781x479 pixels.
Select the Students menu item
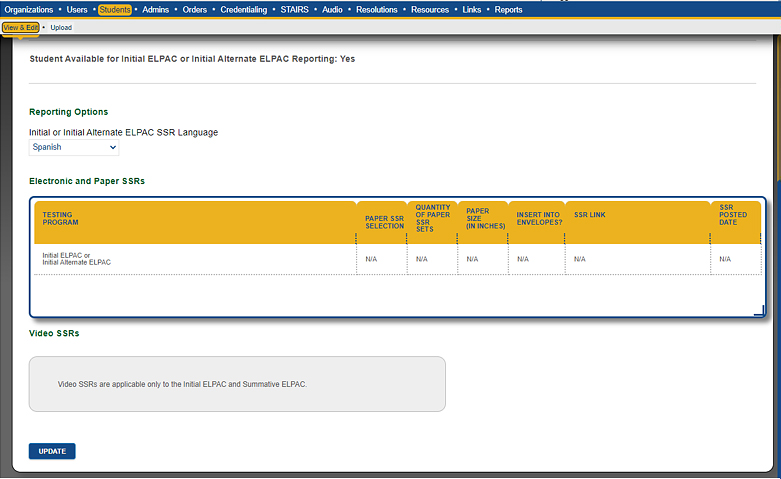click(115, 9)
